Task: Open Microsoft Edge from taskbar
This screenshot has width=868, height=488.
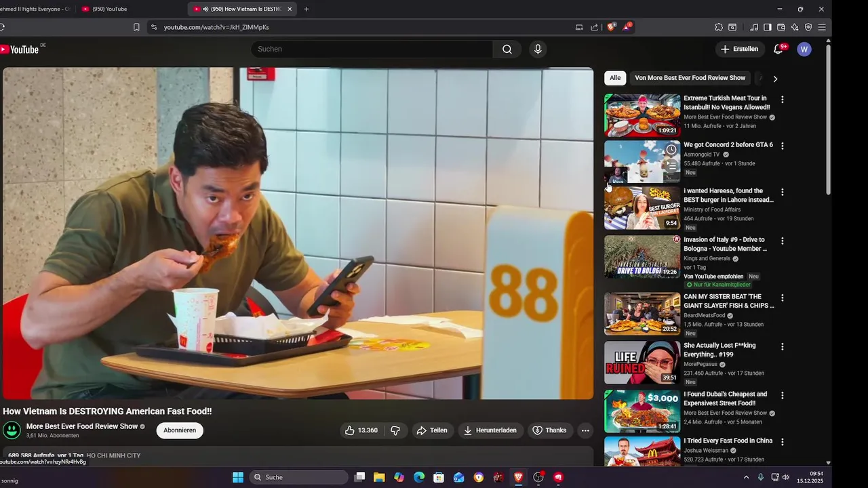Action: coord(419,477)
